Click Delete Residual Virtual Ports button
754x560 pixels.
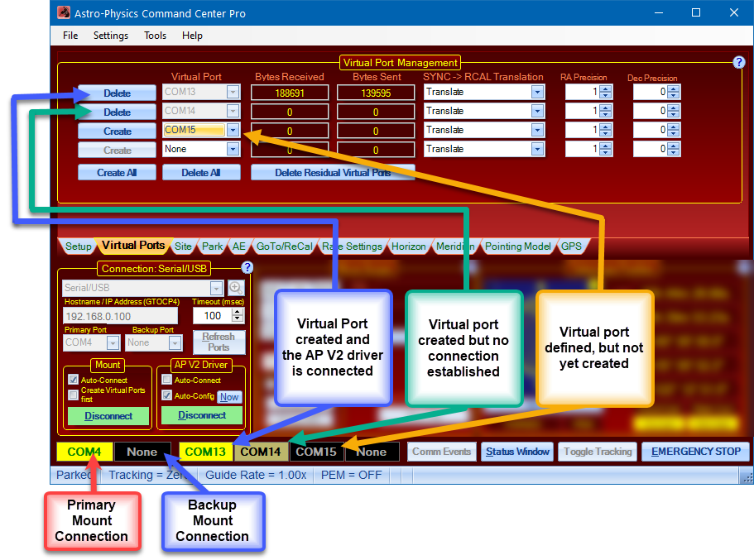pos(332,172)
